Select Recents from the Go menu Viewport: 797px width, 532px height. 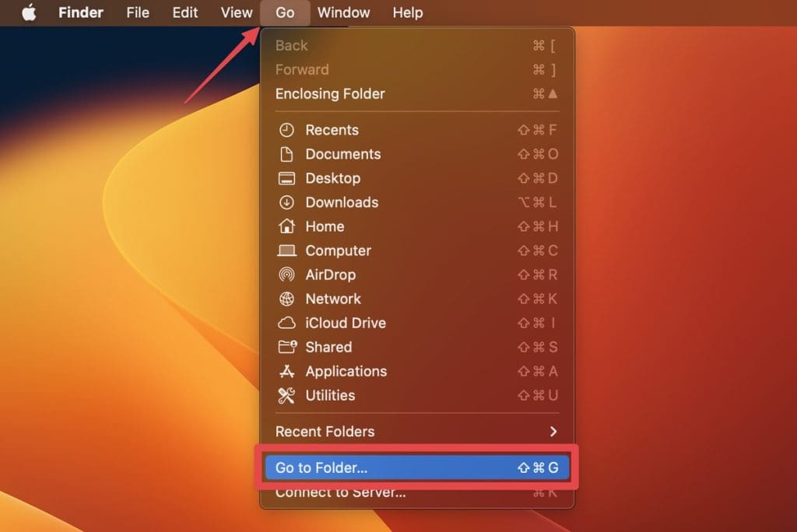click(417, 130)
